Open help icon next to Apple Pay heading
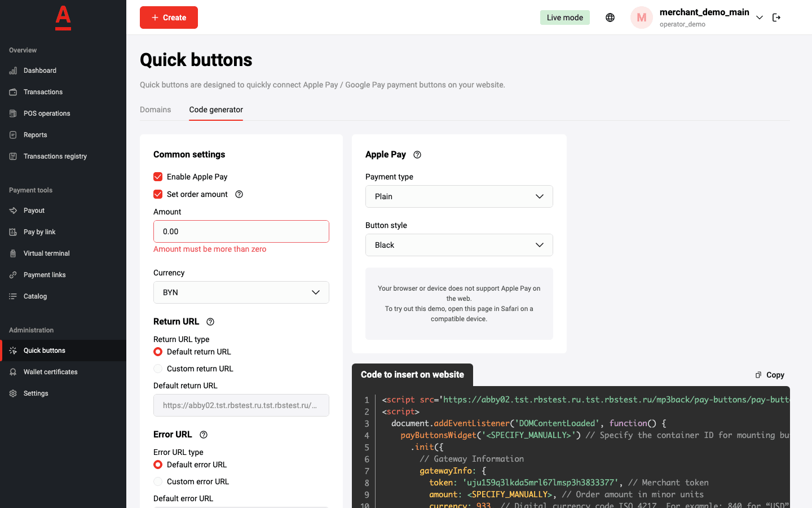This screenshot has width=812, height=508. coord(417,155)
